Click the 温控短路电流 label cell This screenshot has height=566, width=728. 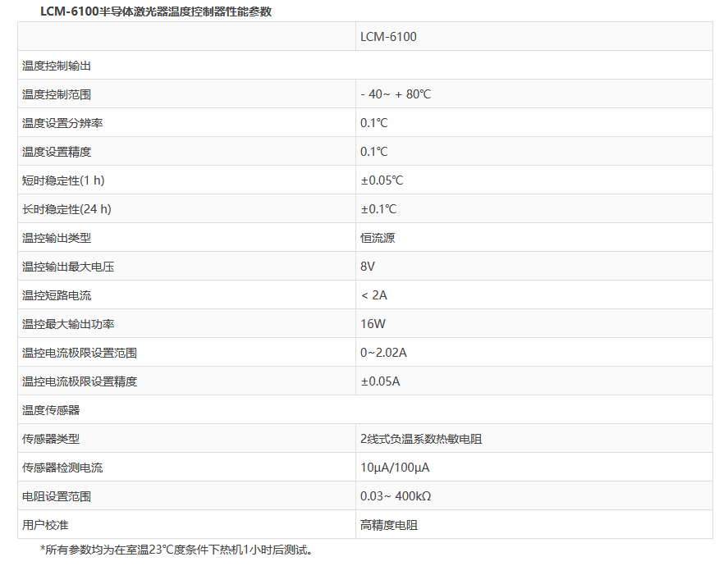tap(56, 295)
